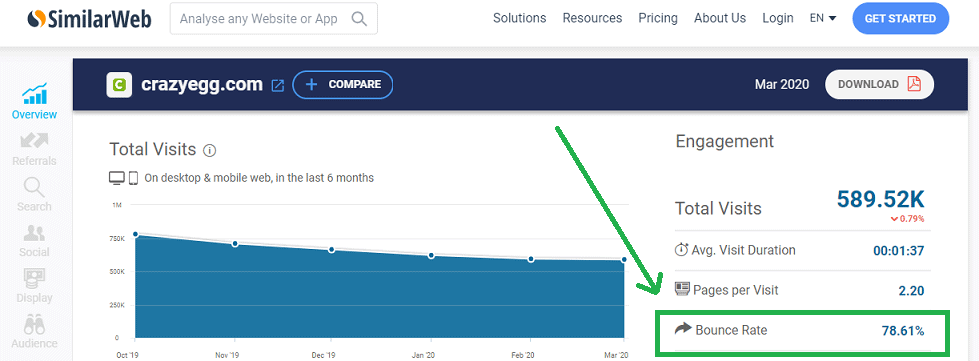The width and height of the screenshot is (979, 361).
Task: Click the GET STARTED button
Action: coord(900,19)
